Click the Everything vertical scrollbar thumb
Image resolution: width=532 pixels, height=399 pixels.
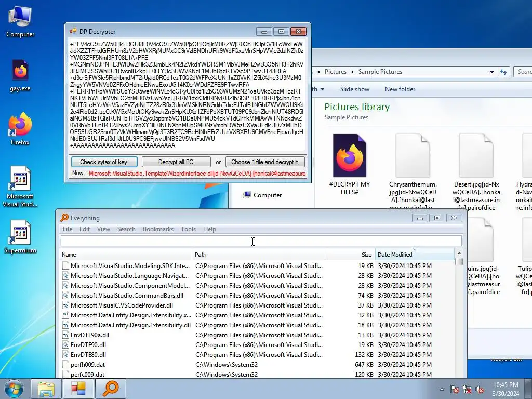[459, 262]
